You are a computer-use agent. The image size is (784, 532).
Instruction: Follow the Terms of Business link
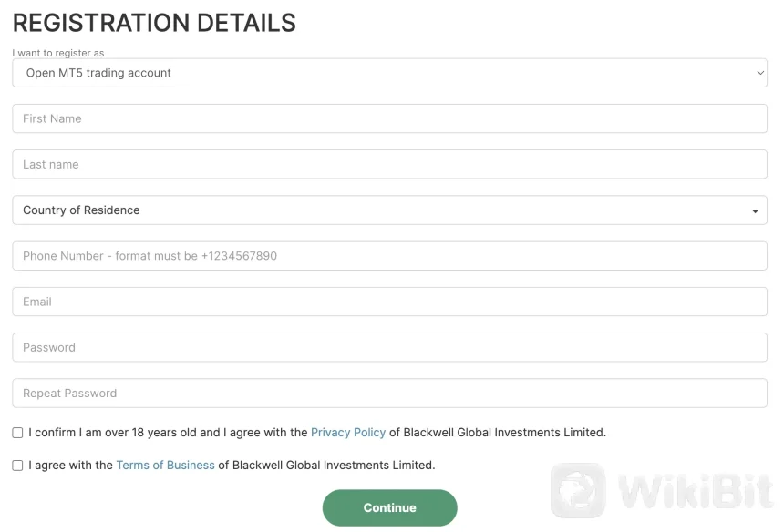(165, 465)
